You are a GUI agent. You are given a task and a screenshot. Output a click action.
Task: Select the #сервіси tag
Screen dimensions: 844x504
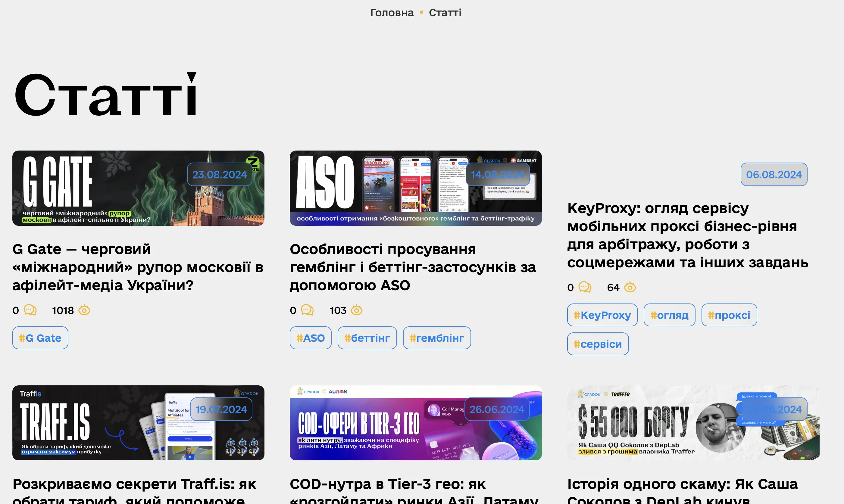coord(598,344)
